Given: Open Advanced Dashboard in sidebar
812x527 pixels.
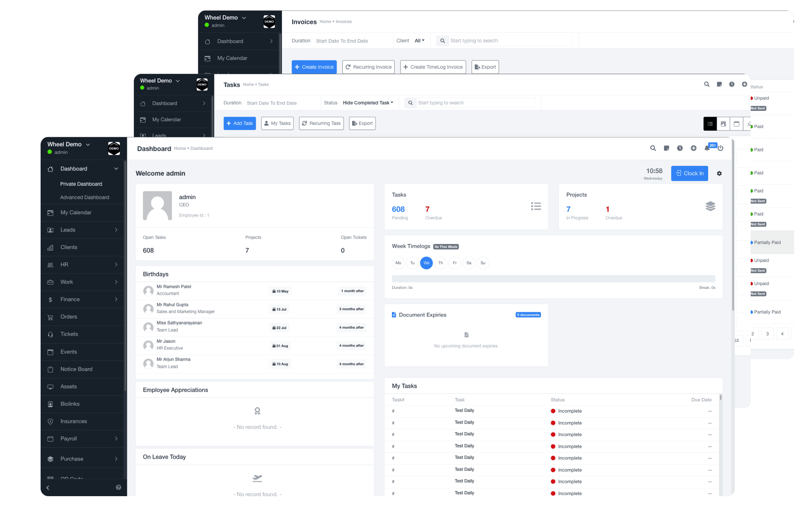Looking at the screenshot, I should [84, 198].
